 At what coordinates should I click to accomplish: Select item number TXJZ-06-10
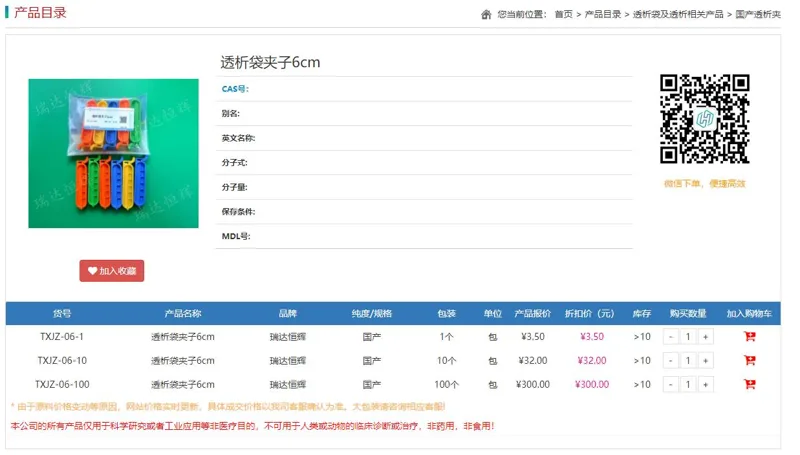pyautogui.click(x=62, y=361)
